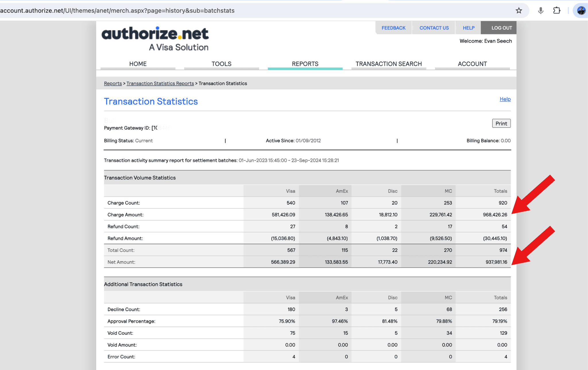
Task: Click the Totals Charge Amount value 968,426.26
Action: [495, 215]
